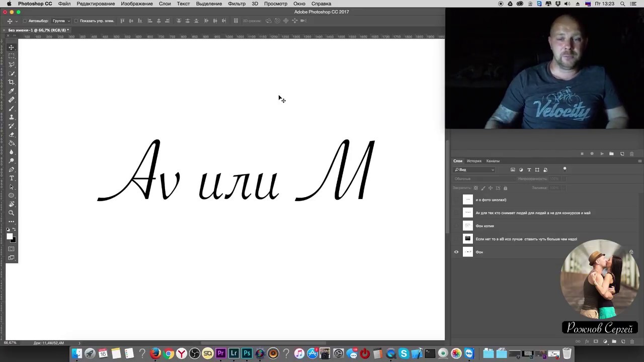Reset default foreground and background colors
644x362 pixels.
8,230
